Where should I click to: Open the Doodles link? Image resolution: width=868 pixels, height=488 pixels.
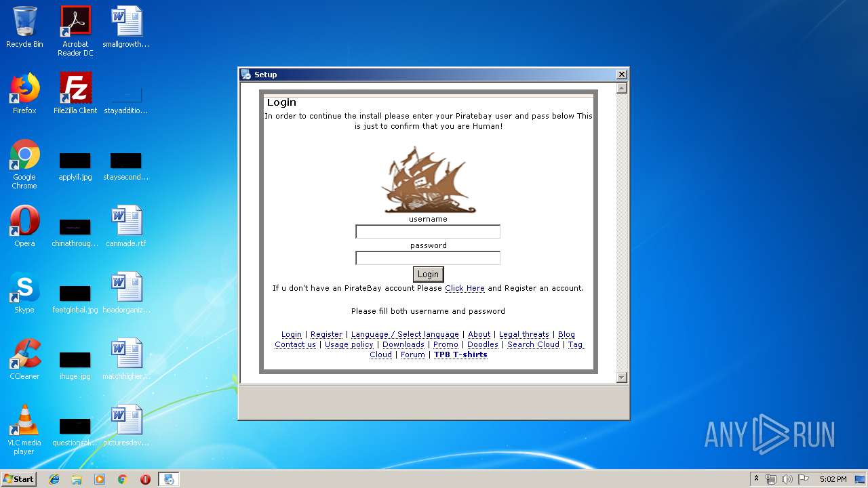(483, 344)
